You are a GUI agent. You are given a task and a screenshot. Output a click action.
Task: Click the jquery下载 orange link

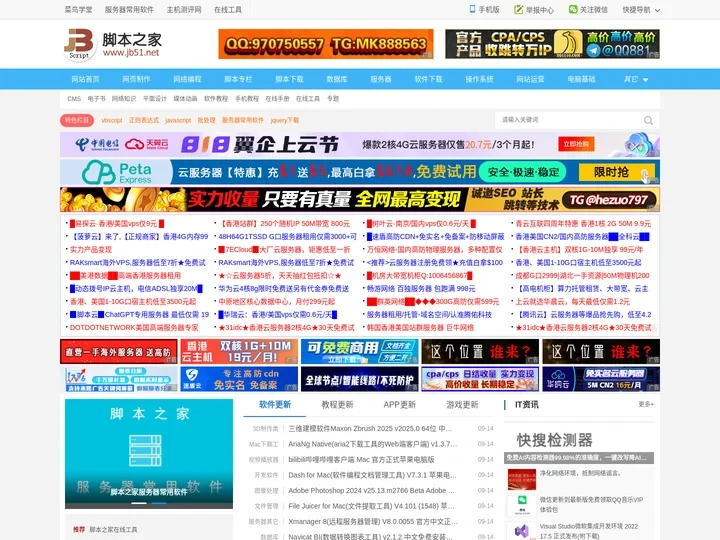coord(285,120)
